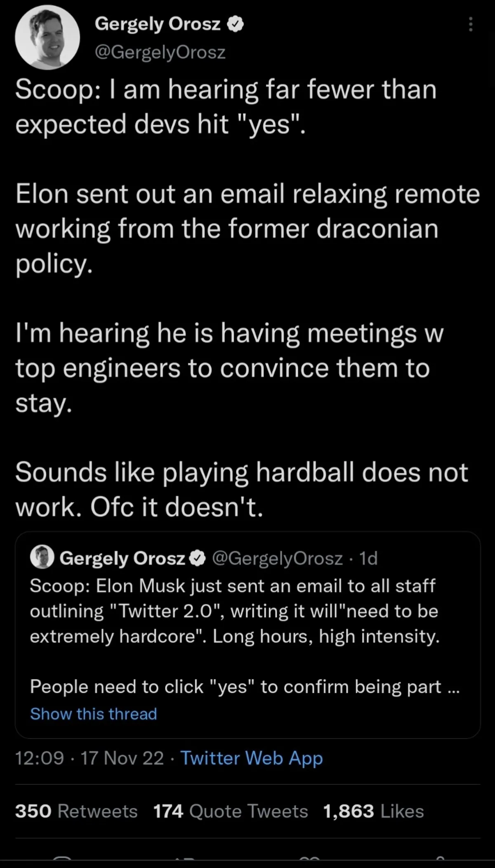Tap the @GergelyOrosz handle in the quoted tweet
Image resolution: width=495 pixels, height=868 pixels.
coord(278,558)
